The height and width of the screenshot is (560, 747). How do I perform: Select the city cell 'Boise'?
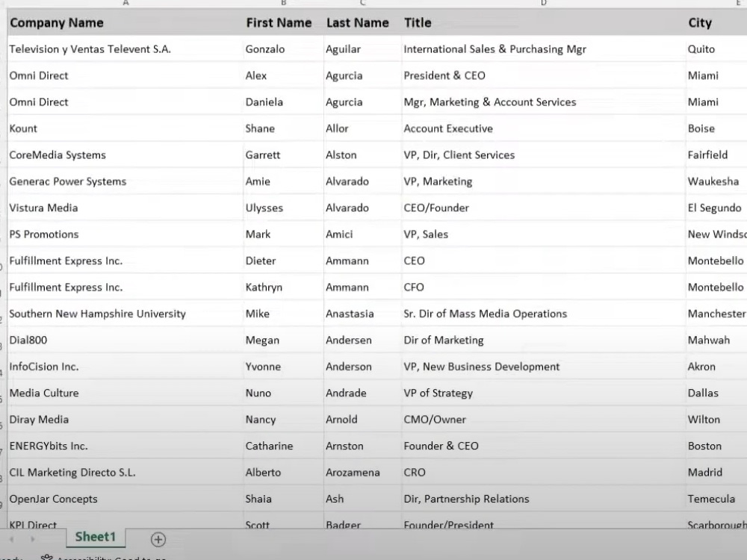716,128
